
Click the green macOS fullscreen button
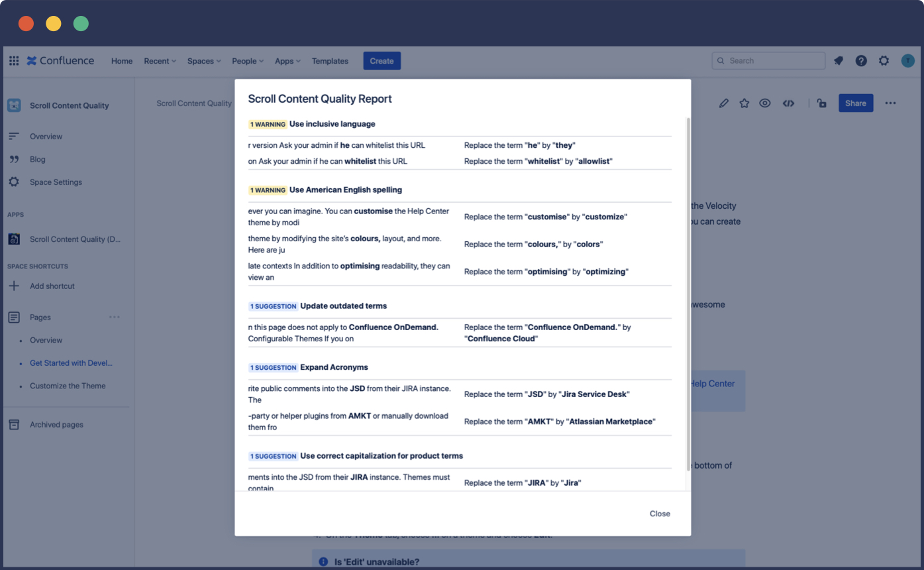(x=81, y=24)
